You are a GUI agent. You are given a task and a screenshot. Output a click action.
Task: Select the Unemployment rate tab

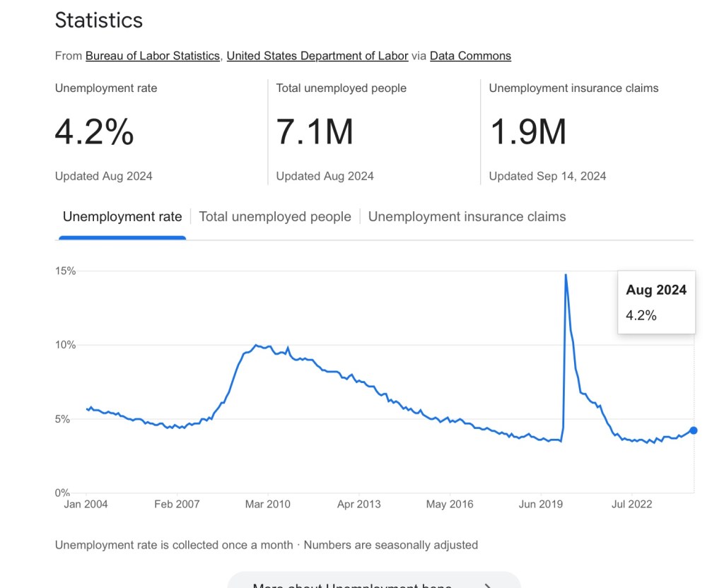(x=122, y=217)
